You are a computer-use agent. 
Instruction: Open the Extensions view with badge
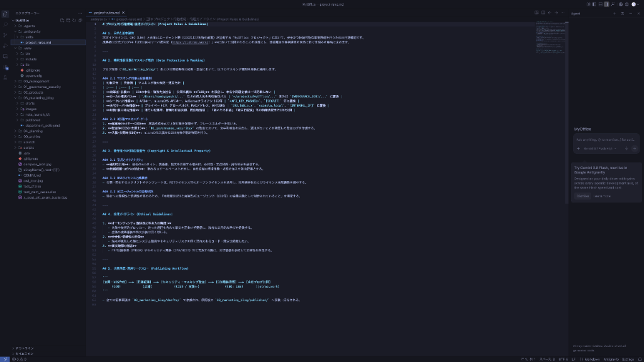5,67
